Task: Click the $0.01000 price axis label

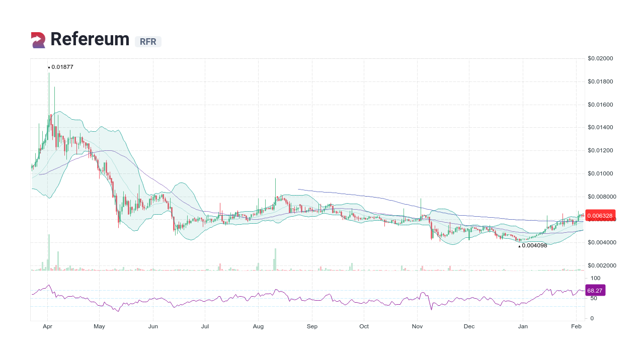Action: pyautogui.click(x=600, y=173)
